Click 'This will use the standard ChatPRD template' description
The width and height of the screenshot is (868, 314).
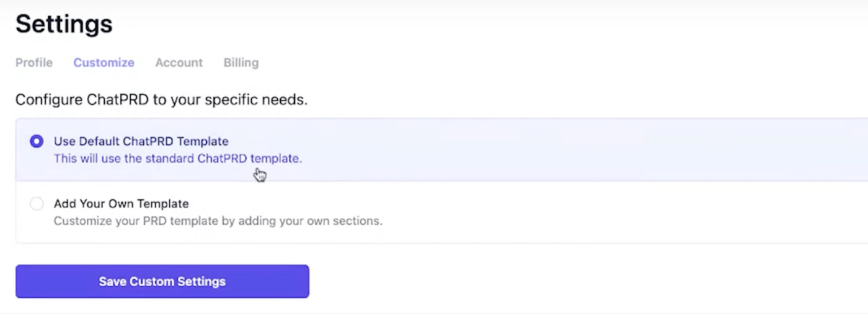tap(177, 159)
